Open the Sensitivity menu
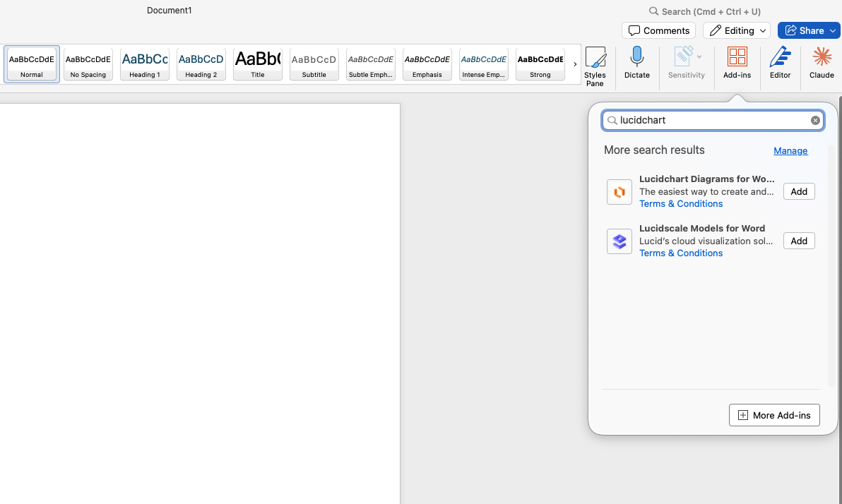The image size is (842, 504). pos(687,63)
